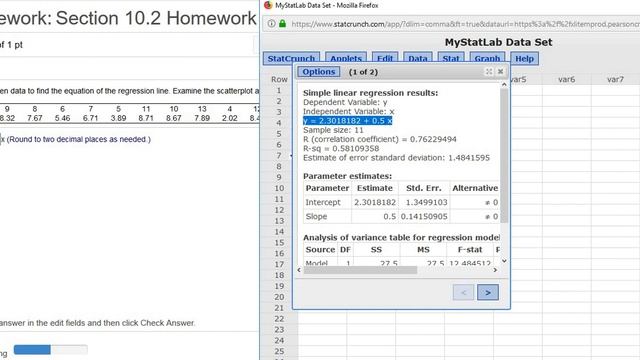The image size is (640, 360).
Task: Click the rounding instruction text
Action: click(x=79, y=139)
